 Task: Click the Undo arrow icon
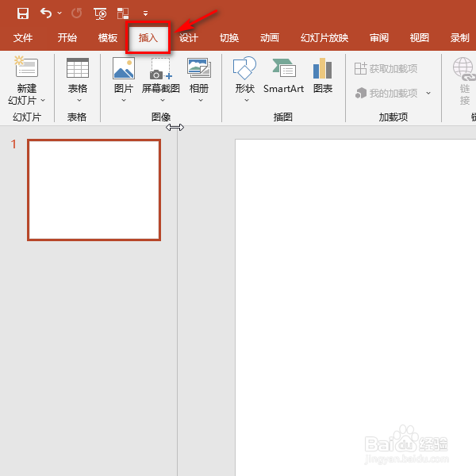pos(46,13)
